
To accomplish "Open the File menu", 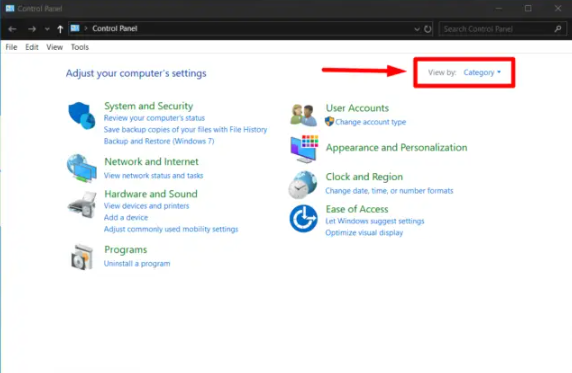I will click(x=11, y=47).
